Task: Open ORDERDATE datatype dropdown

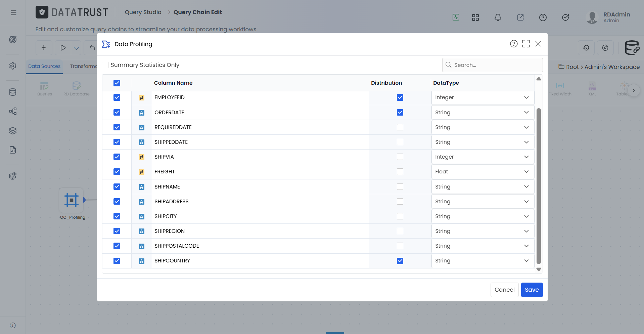Action: 482,112
